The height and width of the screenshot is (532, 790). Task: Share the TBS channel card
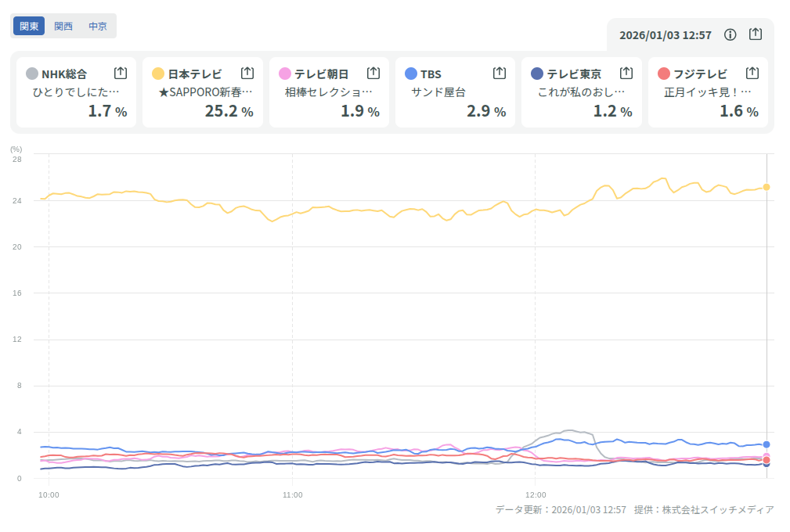(500, 73)
